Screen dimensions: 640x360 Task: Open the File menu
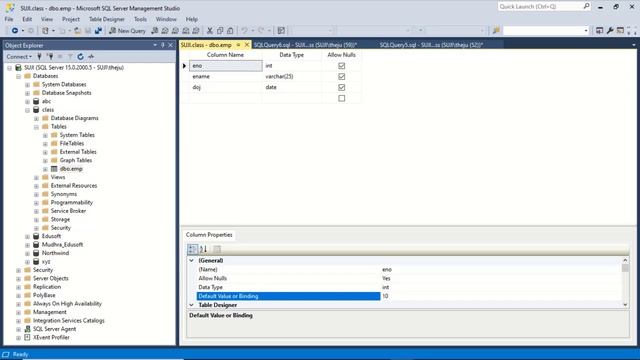click(x=9, y=19)
